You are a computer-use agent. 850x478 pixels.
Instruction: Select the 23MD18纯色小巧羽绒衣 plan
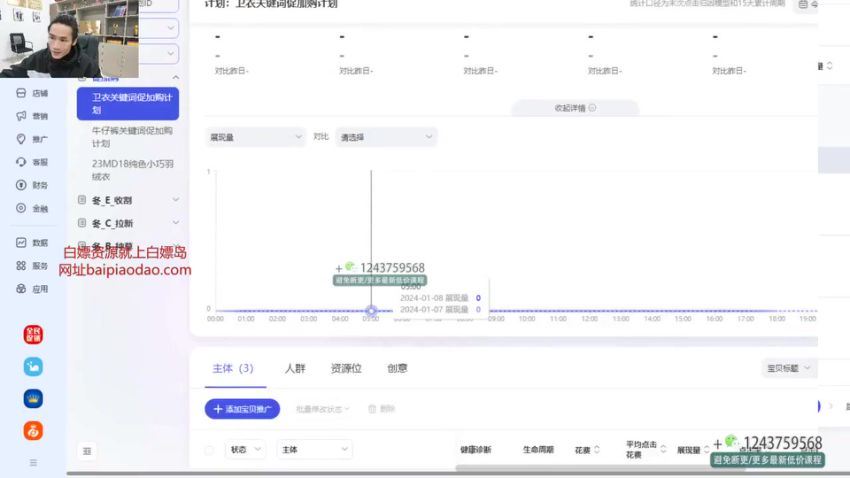coord(132,170)
